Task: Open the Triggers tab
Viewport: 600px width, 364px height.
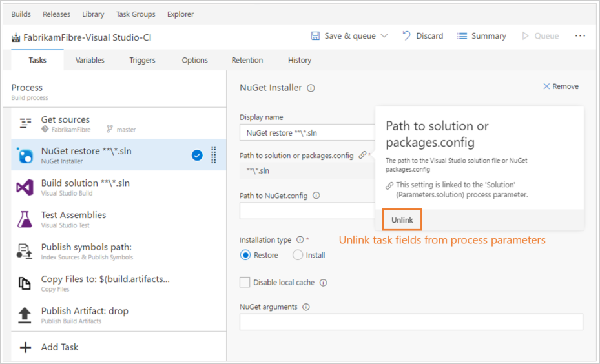Action: (x=142, y=60)
